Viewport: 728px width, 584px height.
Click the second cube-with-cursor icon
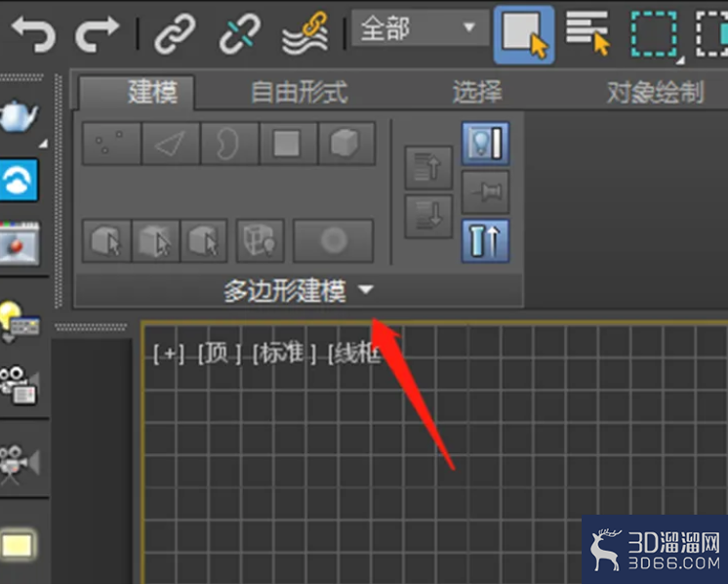click(155, 241)
